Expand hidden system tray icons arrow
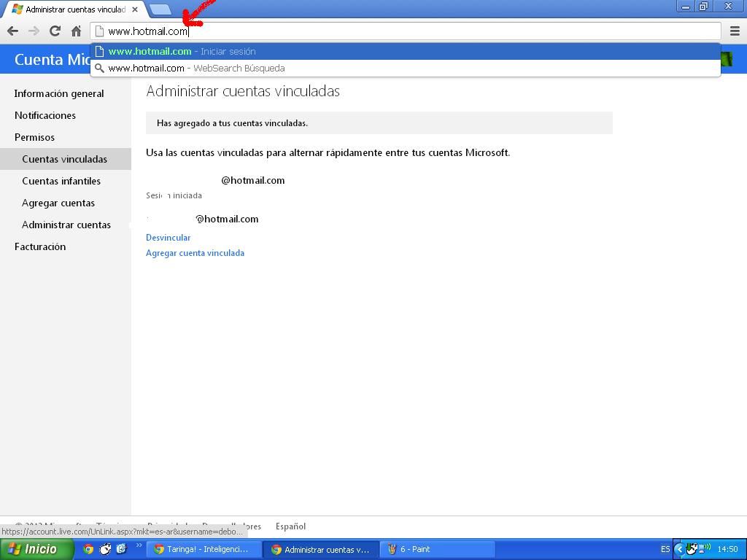Image resolution: width=747 pixels, height=560 pixels. 680,550
